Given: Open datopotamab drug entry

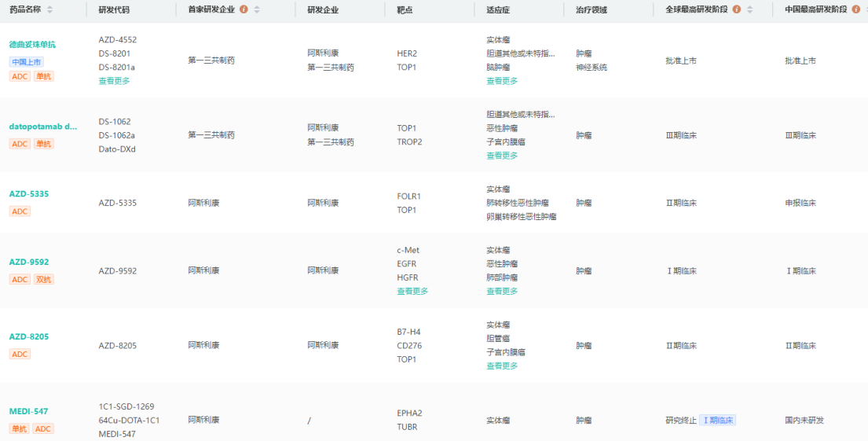Looking at the screenshot, I should [x=43, y=127].
